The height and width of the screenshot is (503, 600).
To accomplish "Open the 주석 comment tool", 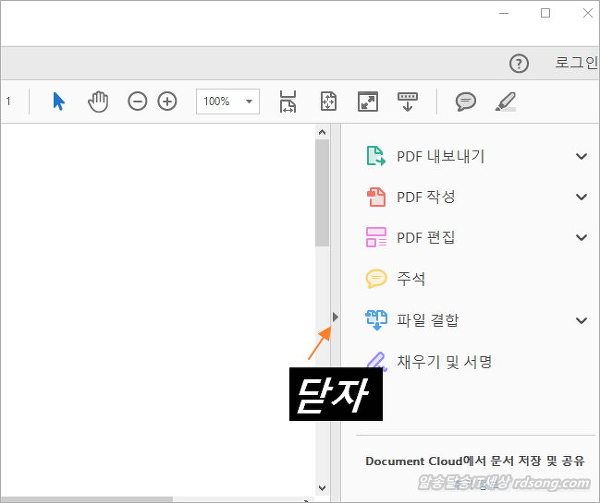I will pos(410,279).
